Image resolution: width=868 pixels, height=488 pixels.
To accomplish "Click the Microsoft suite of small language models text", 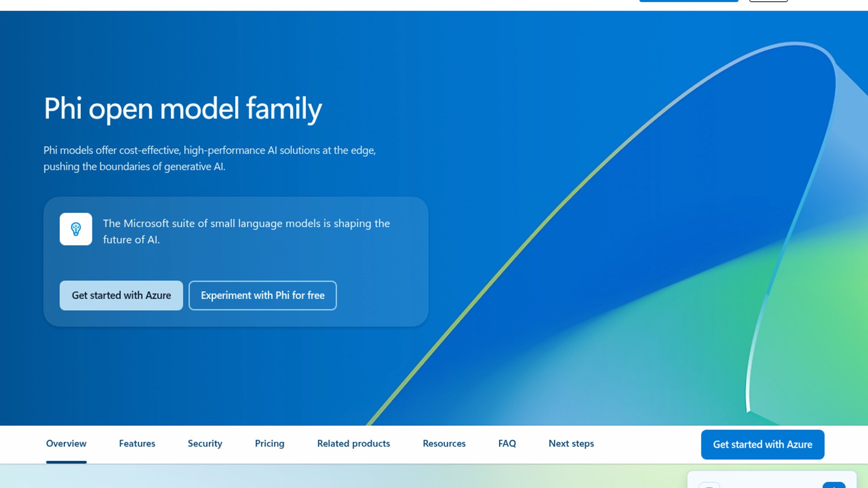I will coord(246,231).
